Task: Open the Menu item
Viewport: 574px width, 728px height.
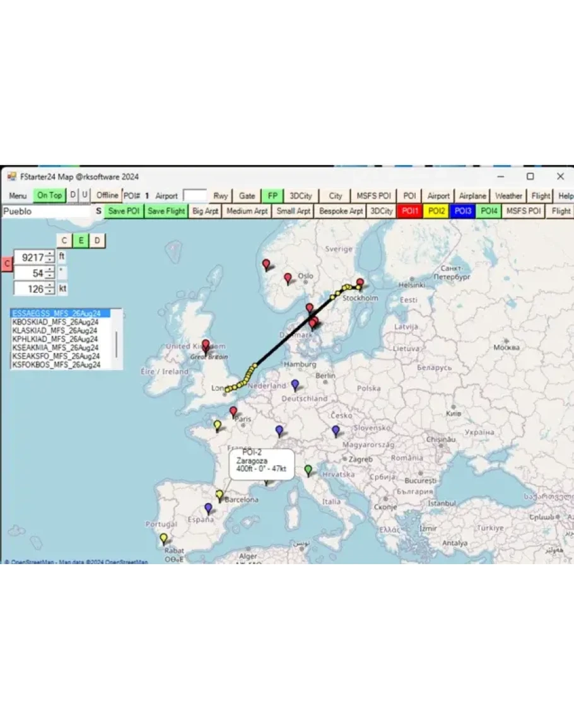Action: coord(18,195)
